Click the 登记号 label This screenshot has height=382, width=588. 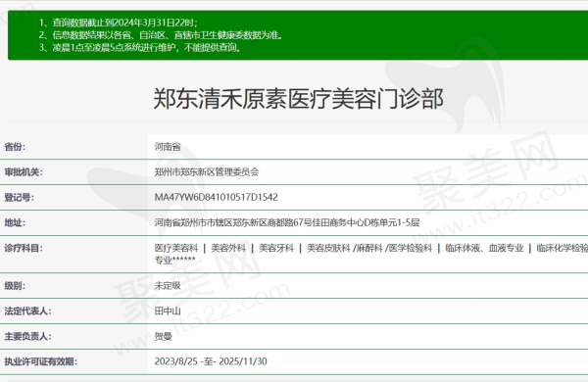20,197
